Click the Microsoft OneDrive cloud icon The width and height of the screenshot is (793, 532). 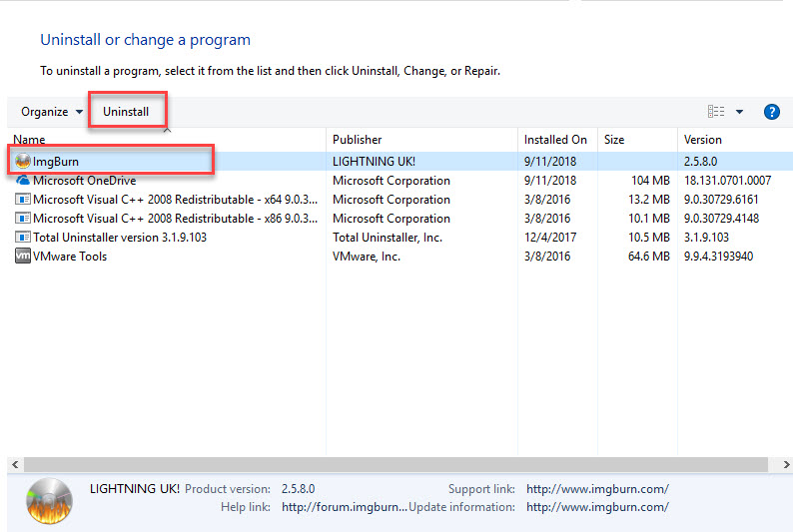coord(23,180)
